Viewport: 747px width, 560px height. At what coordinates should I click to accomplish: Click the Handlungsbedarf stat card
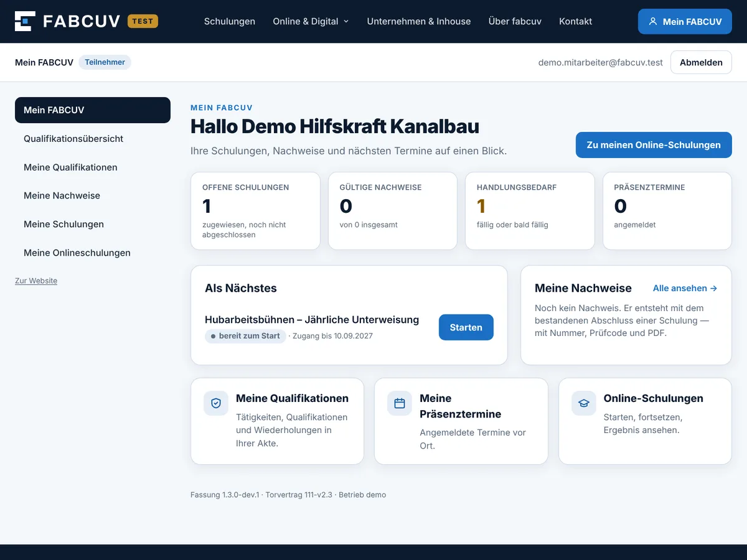point(530,211)
